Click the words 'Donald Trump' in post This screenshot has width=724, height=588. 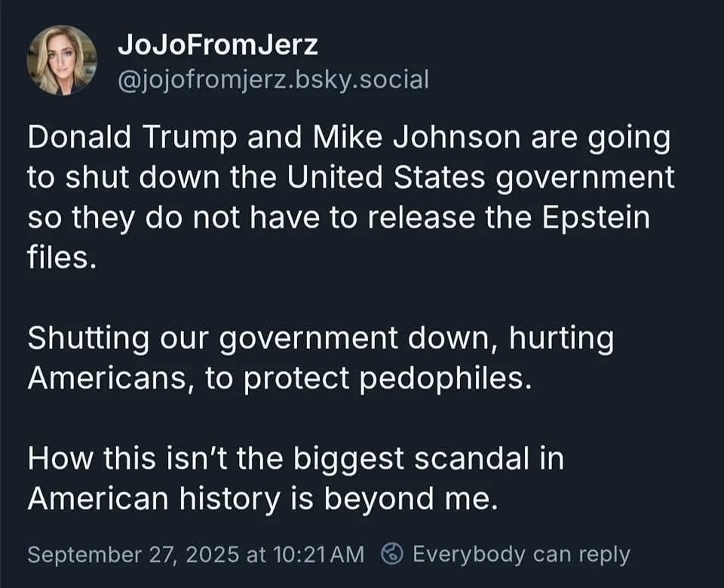pos(131,137)
